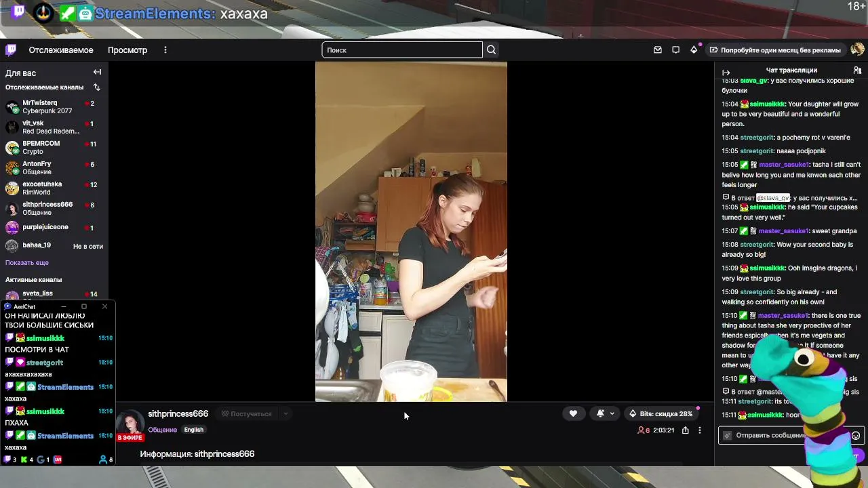Open chat community users list icon
This screenshot has width=868, height=488.
click(x=857, y=70)
